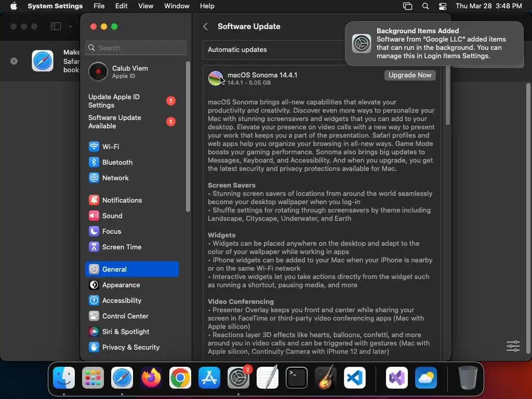Click the date and time in menu bar
Screen dimensions: 532x399
coord(488,6)
